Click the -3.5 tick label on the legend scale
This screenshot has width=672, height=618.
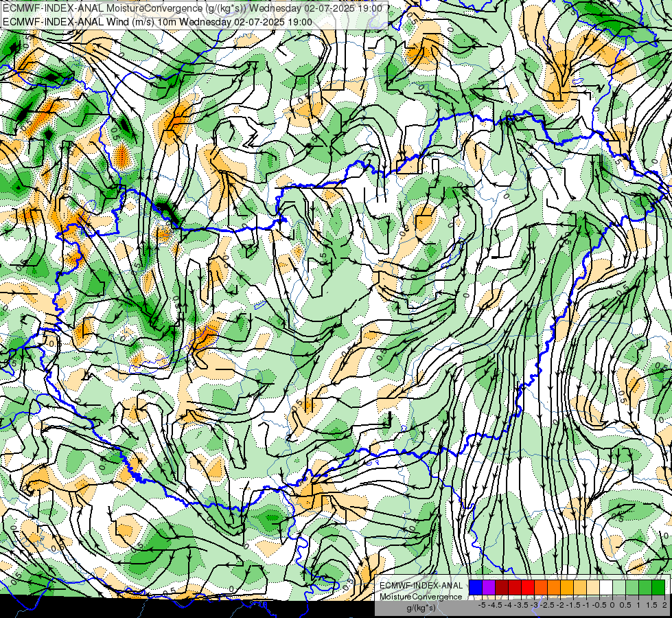[521, 605]
